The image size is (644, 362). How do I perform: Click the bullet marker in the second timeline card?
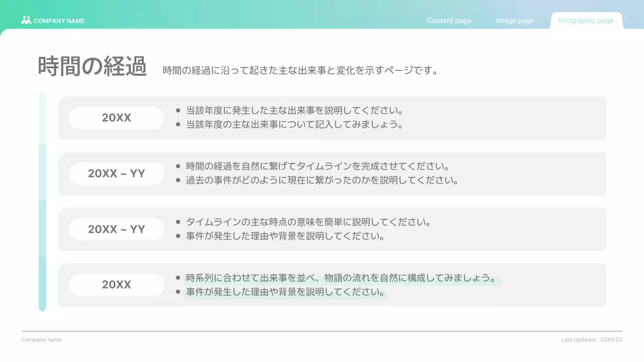pyautogui.click(x=178, y=165)
